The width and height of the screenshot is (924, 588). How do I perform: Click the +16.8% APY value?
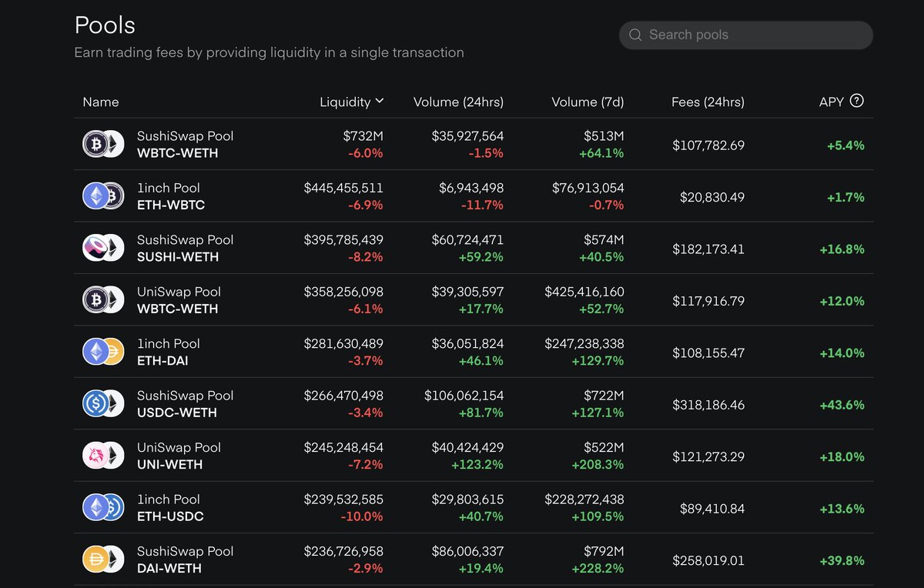[842, 249]
